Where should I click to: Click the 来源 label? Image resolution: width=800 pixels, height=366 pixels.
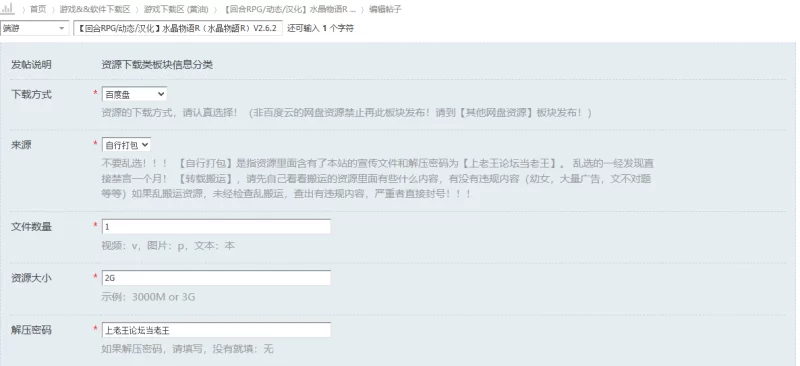[21, 145]
